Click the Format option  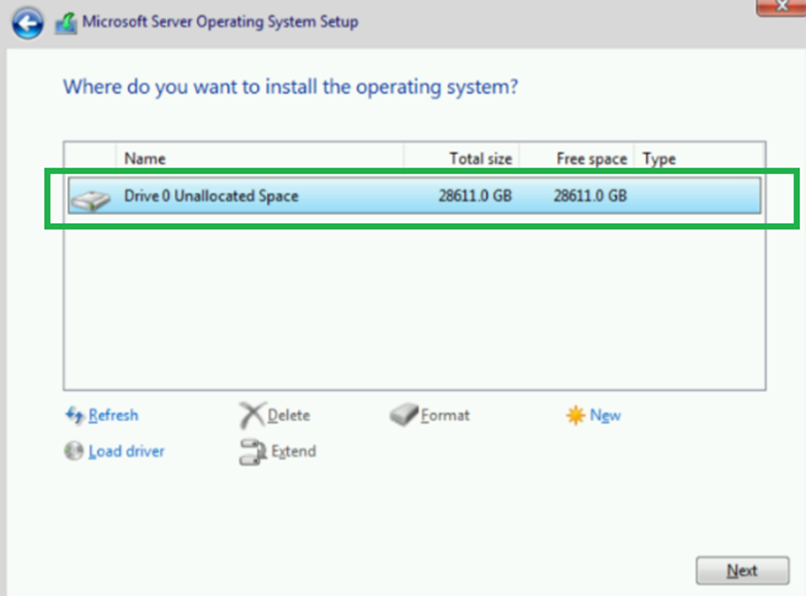tap(445, 415)
